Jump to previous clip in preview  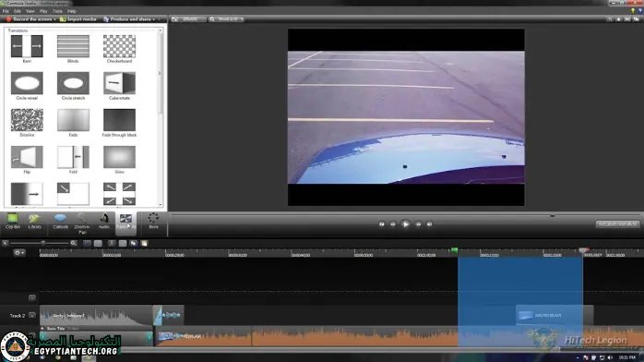click(382, 224)
